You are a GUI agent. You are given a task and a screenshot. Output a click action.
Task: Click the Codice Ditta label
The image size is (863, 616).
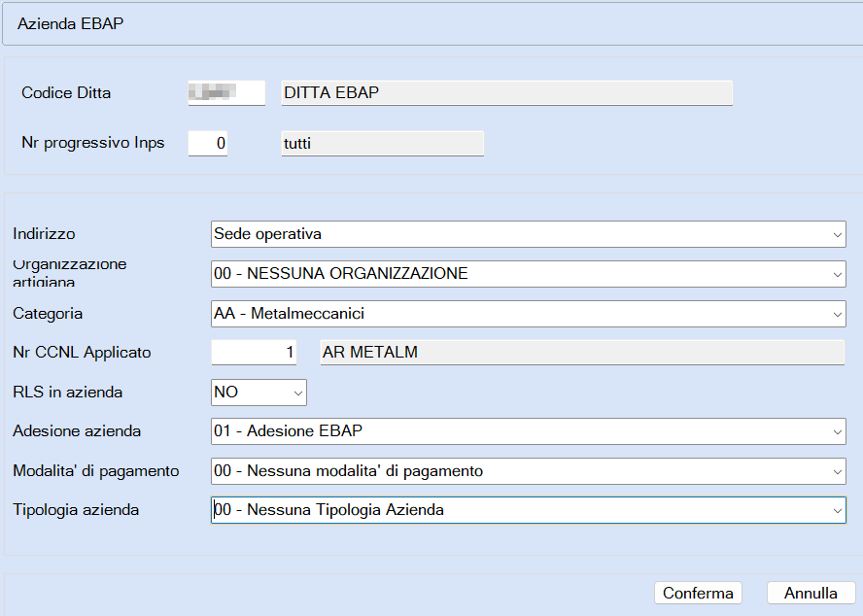coord(66,92)
